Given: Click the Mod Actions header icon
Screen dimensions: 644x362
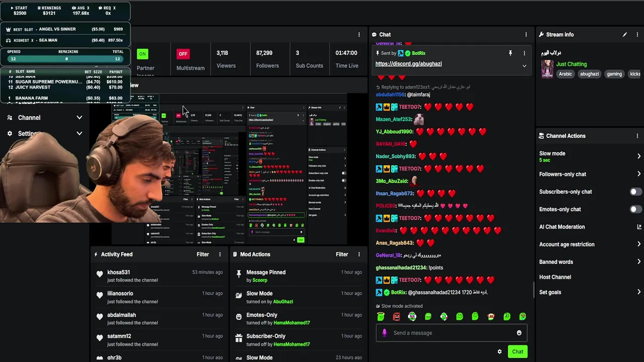Looking at the screenshot, I should [235, 254].
